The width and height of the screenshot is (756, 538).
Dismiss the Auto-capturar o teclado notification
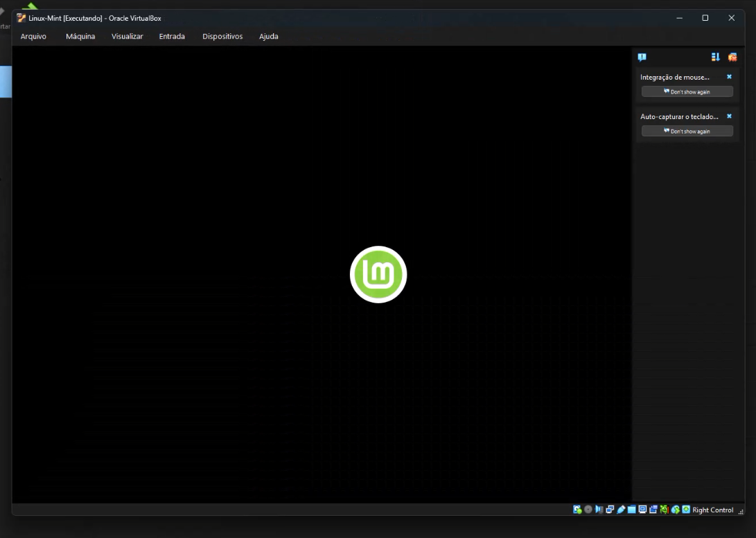coord(729,116)
